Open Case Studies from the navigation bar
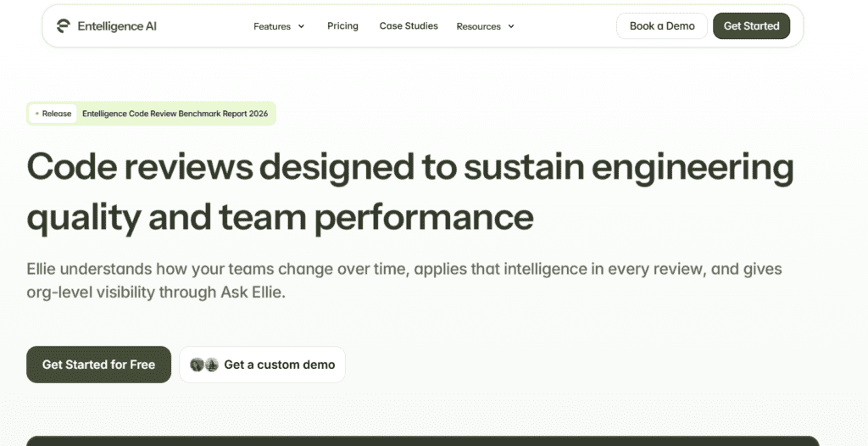 click(409, 26)
